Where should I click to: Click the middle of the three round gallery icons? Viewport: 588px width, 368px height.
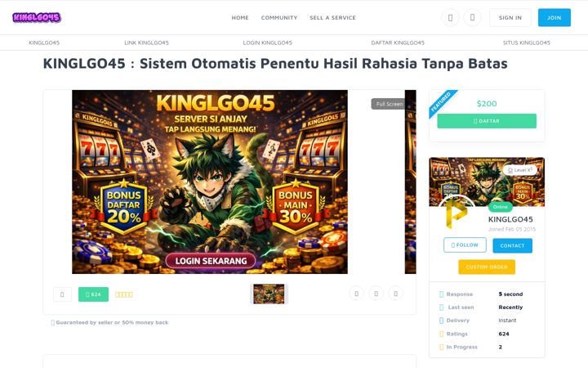pyautogui.click(x=376, y=294)
